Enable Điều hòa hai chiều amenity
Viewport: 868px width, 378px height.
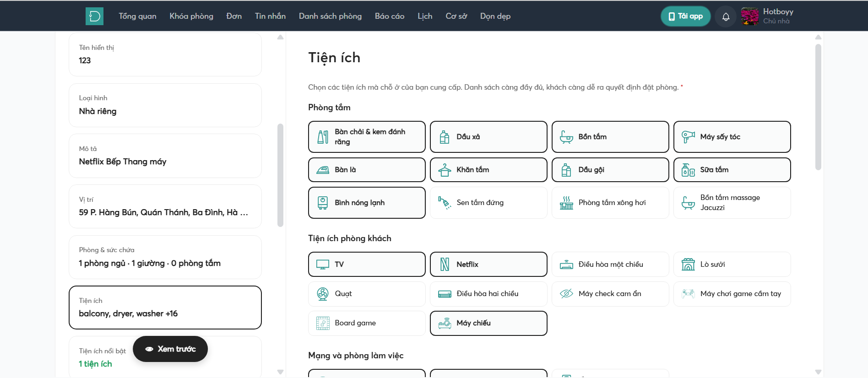click(488, 294)
